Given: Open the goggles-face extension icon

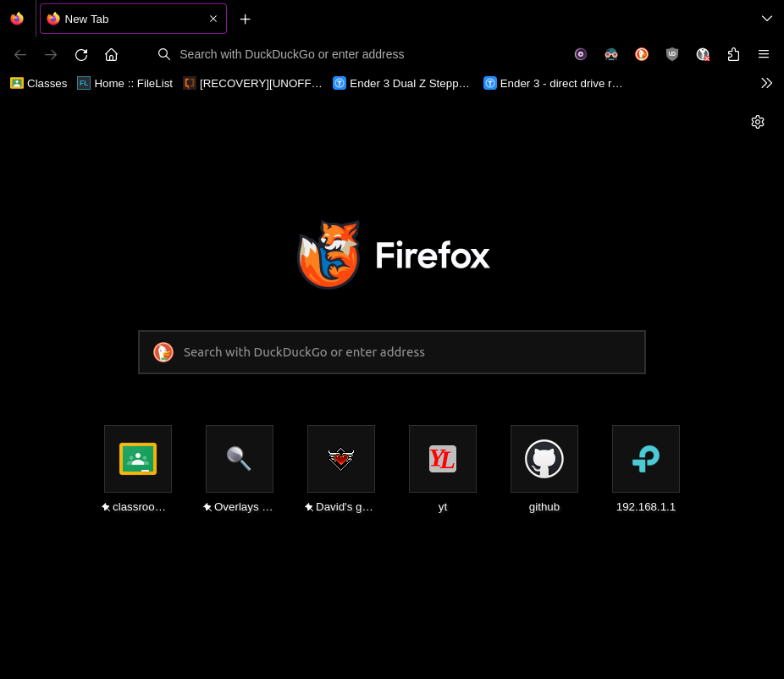Looking at the screenshot, I should [x=611, y=54].
